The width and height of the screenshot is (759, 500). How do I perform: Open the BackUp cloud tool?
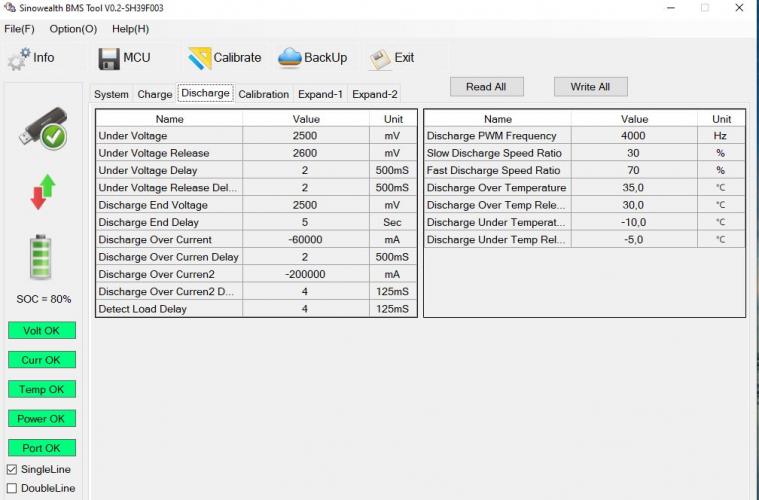[290, 58]
